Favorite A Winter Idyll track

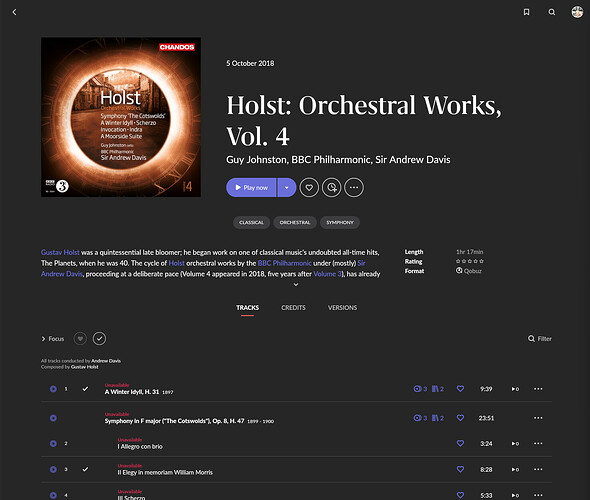tap(460, 389)
